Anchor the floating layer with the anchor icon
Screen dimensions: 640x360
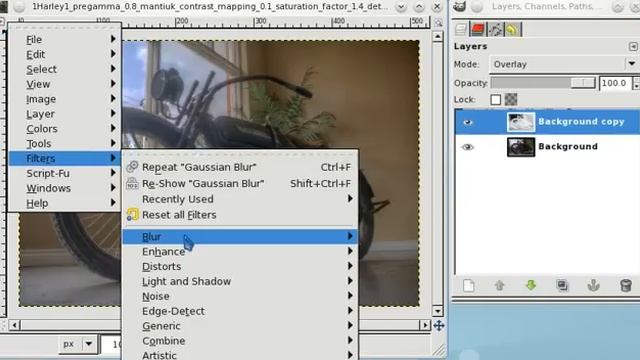[593, 285]
